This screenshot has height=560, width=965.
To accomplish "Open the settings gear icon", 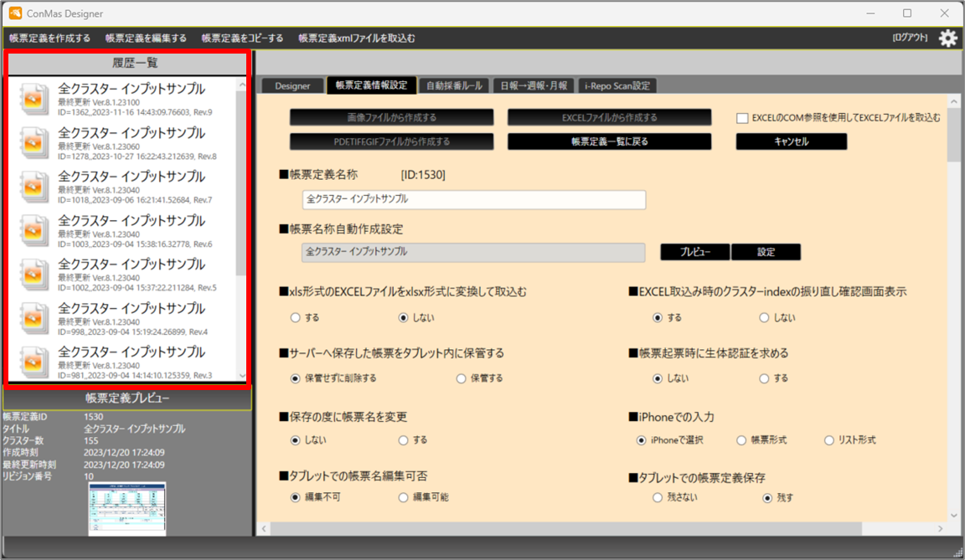I will (x=947, y=38).
